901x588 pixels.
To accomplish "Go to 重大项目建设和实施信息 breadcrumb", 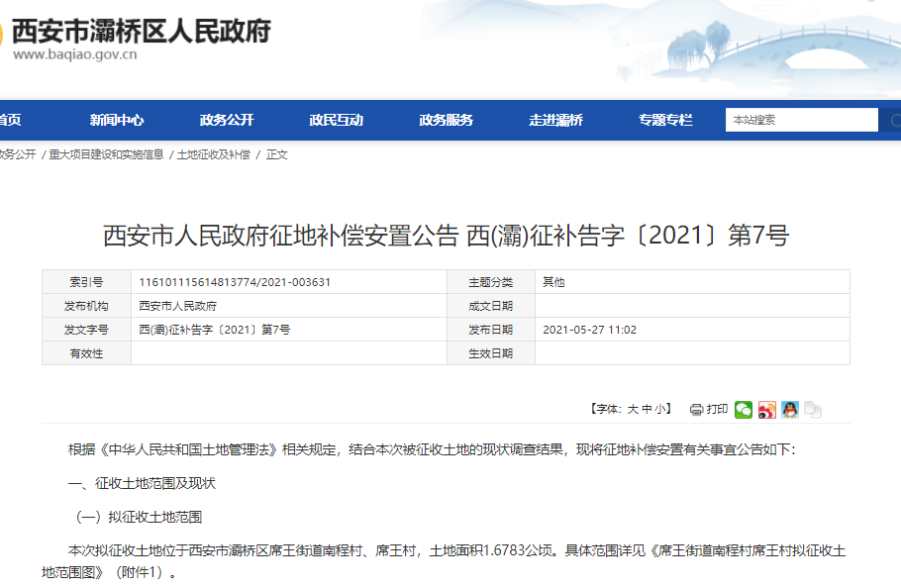I will pos(107,155).
